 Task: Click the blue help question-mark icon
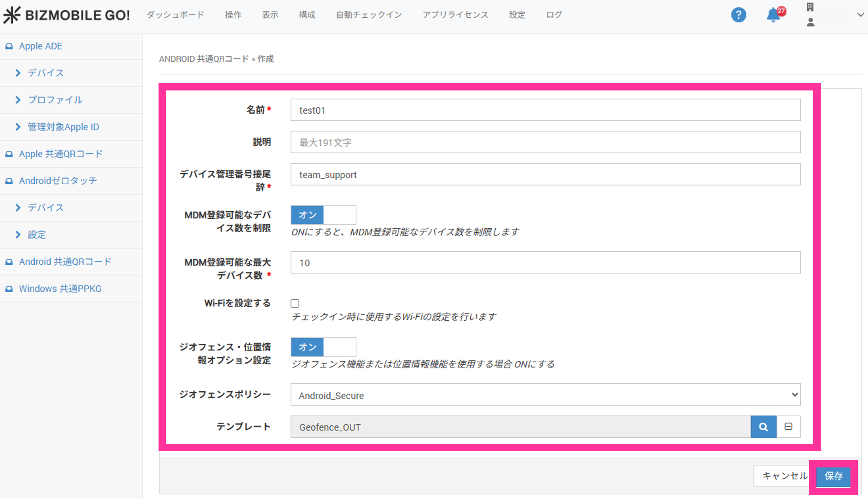[x=738, y=15]
